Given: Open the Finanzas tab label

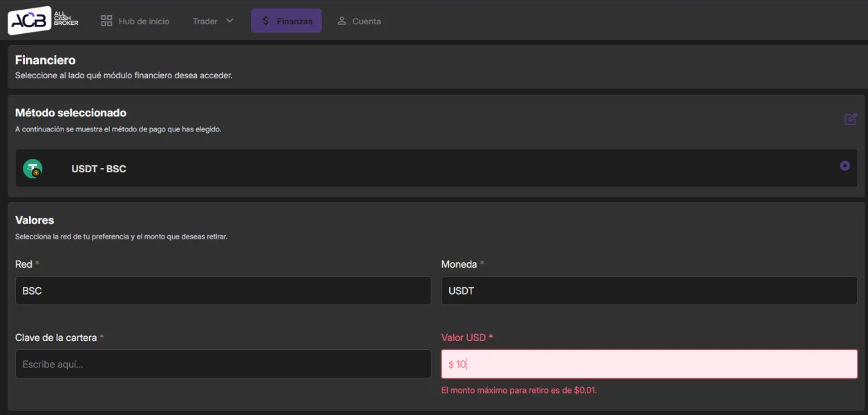Looking at the screenshot, I should (x=294, y=21).
